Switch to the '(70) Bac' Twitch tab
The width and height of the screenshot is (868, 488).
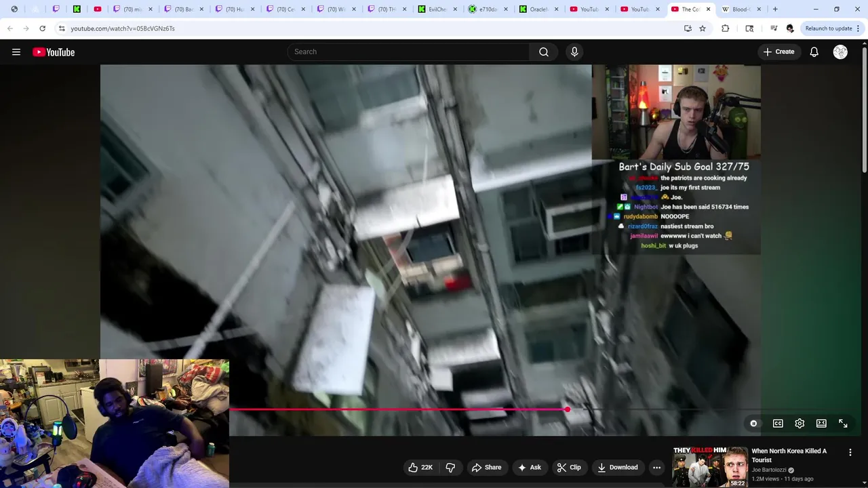[183, 9]
